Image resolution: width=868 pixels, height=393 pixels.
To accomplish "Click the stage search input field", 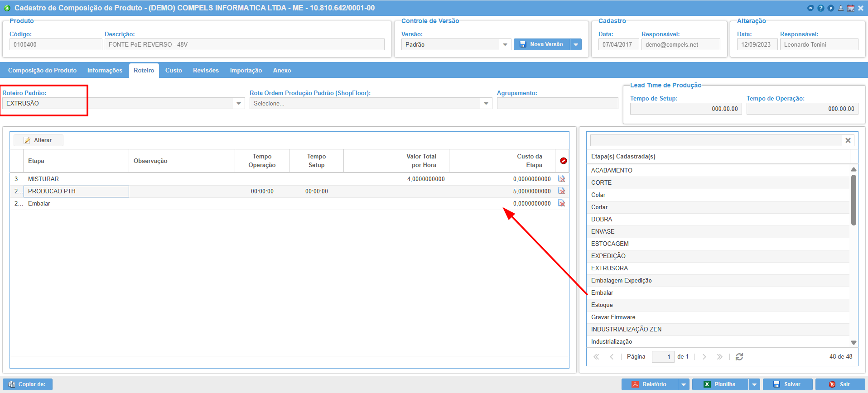I will pos(716,140).
